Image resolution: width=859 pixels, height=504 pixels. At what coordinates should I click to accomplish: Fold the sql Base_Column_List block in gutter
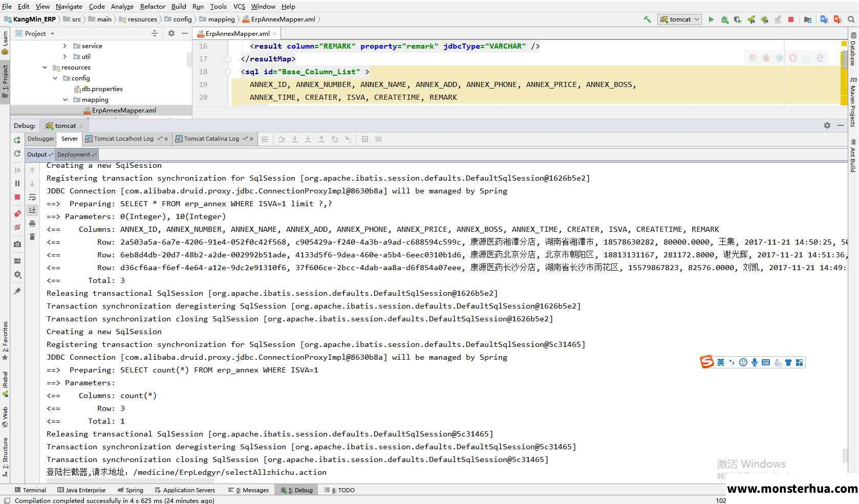click(x=228, y=72)
